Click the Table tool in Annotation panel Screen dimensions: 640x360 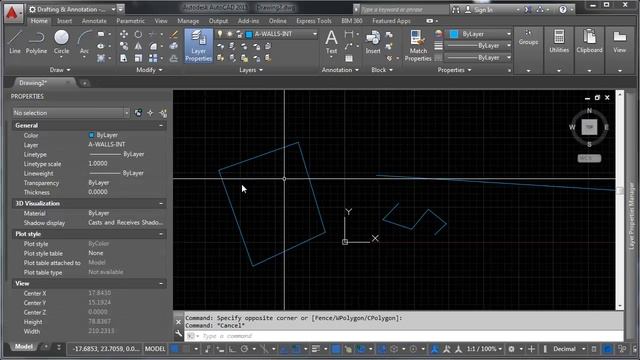(x=349, y=58)
